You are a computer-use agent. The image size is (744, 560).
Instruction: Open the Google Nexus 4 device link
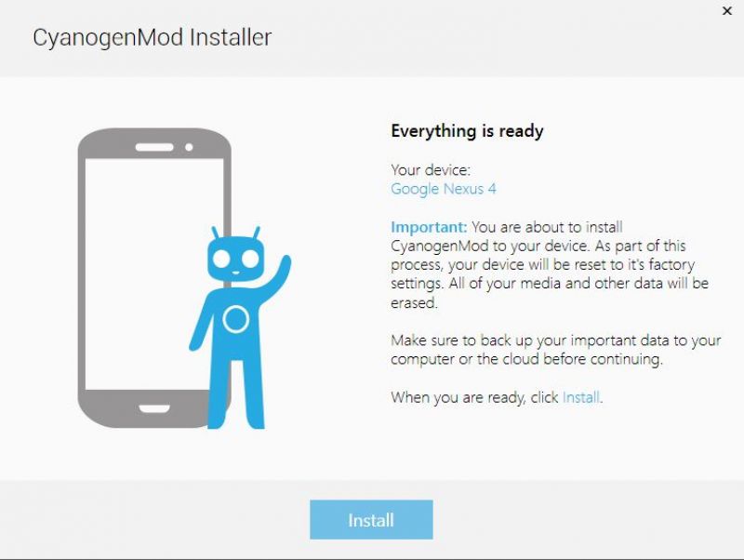(x=444, y=189)
